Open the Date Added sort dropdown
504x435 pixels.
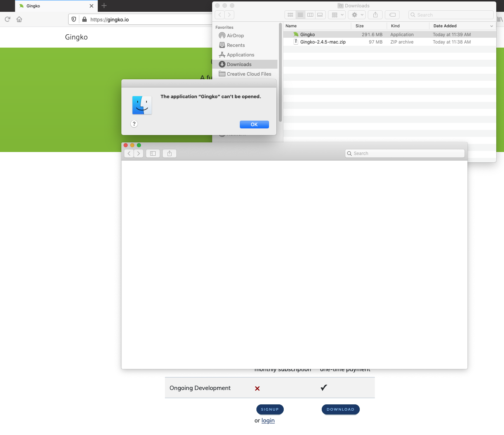click(x=492, y=26)
